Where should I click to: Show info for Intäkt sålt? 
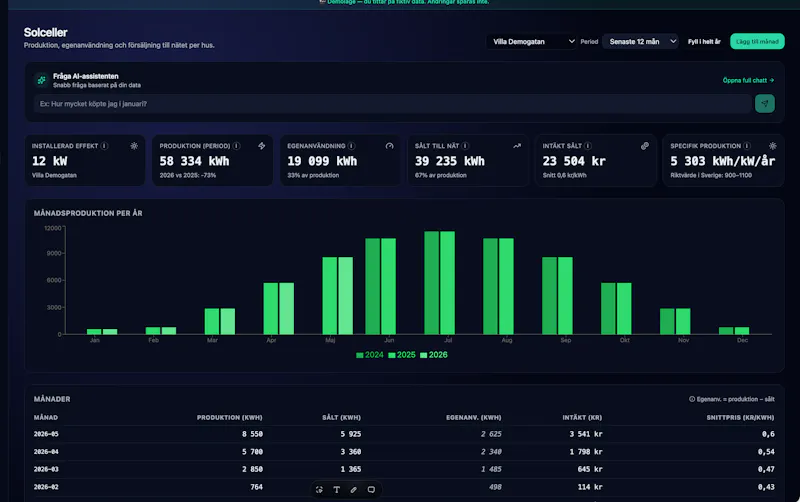point(588,146)
